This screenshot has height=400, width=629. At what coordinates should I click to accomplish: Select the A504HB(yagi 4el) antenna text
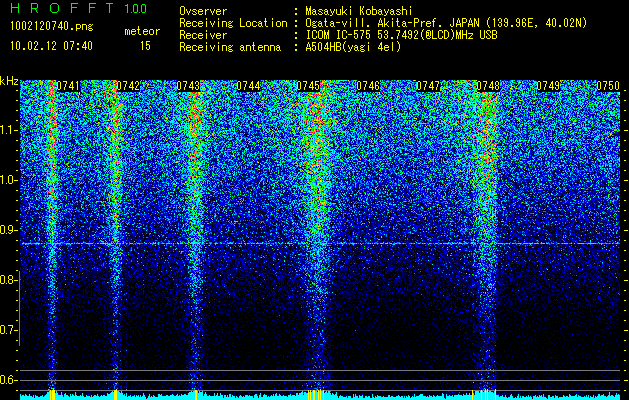pyautogui.click(x=353, y=47)
